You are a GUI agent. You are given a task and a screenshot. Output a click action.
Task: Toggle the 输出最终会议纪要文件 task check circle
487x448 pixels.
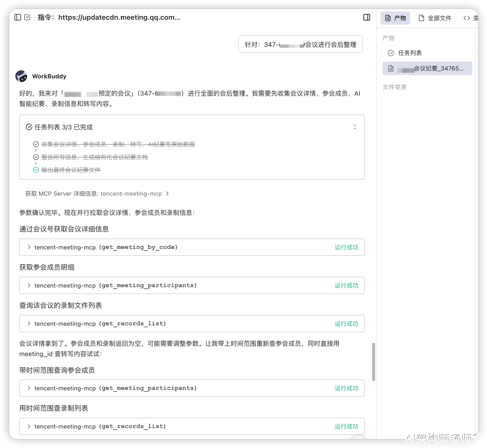pyautogui.click(x=36, y=170)
